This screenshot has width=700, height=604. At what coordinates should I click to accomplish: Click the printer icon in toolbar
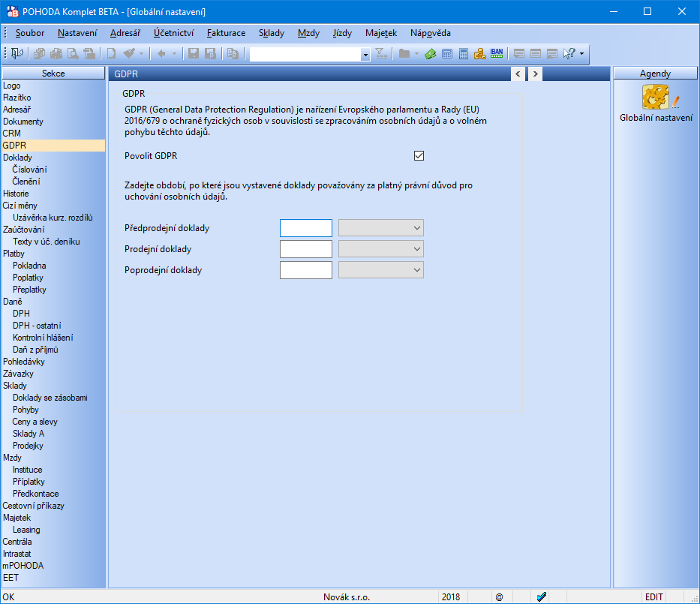click(56, 54)
